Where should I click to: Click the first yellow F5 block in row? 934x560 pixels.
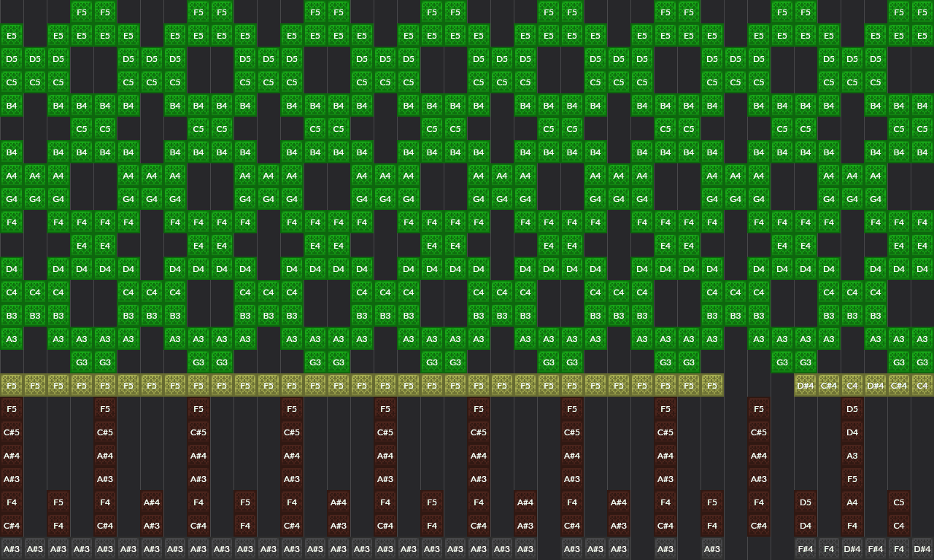click(12, 386)
